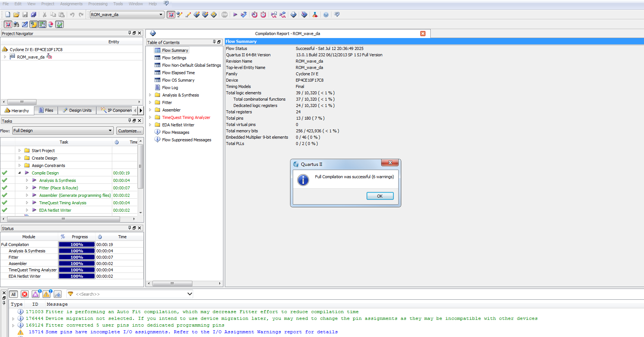Open Flow Messages report
The height and width of the screenshot is (337, 644).
pyautogui.click(x=176, y=132)
